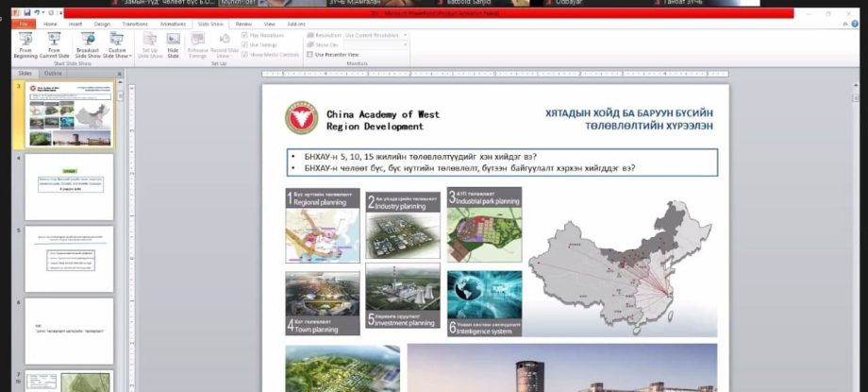This screenshot has height=392, width=868.
Task: Click the Rehearse Timings icon
Action: (197, 44)
